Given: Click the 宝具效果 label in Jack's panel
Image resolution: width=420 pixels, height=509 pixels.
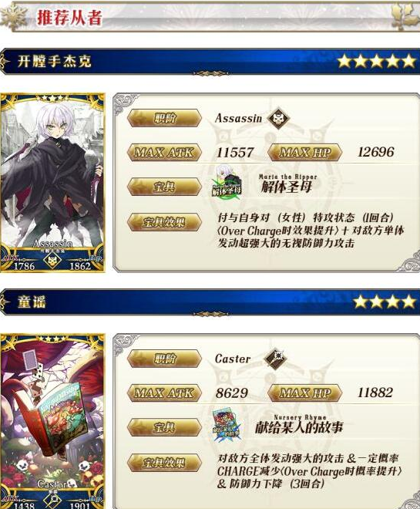Looking at the screenshot, I should point(164,222).
